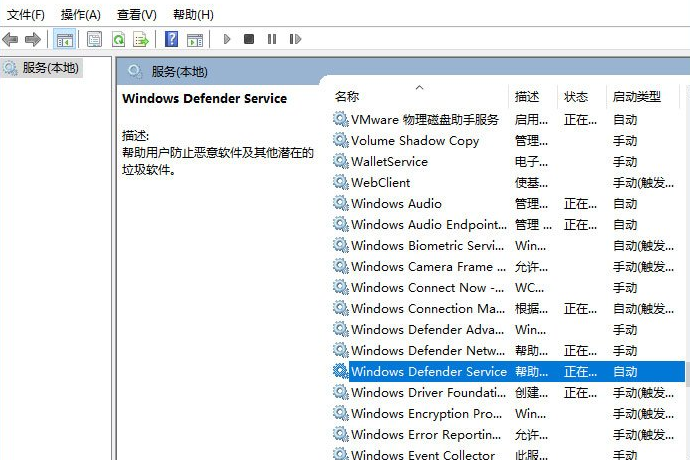This screenshot has height=460, width=690.
Task: Select the Windows Camera Frame service name
Action: pos(429,267)
